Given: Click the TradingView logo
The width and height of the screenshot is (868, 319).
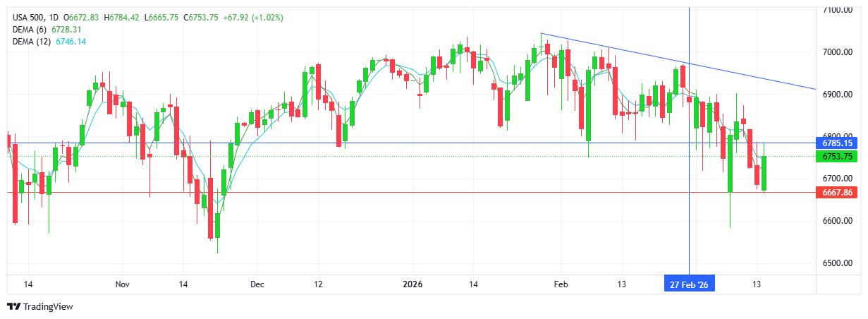Looking at the screenshot, I should coord(40,306).
